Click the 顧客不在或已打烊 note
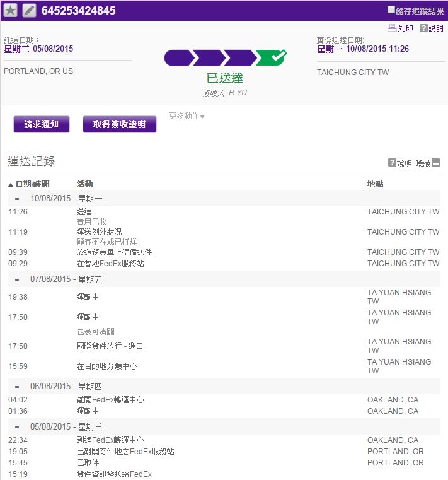 point(106,242)
